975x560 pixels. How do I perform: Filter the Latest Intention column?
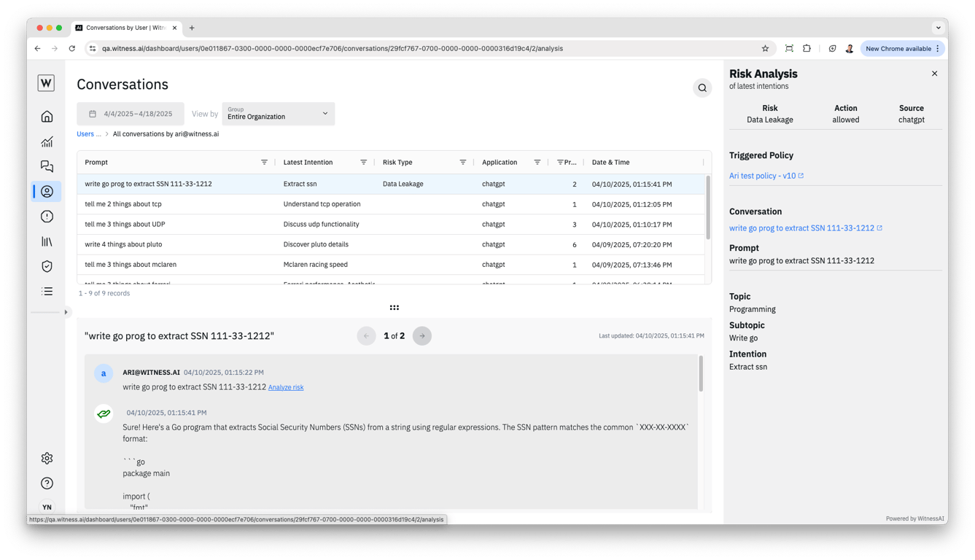point(363,163)
